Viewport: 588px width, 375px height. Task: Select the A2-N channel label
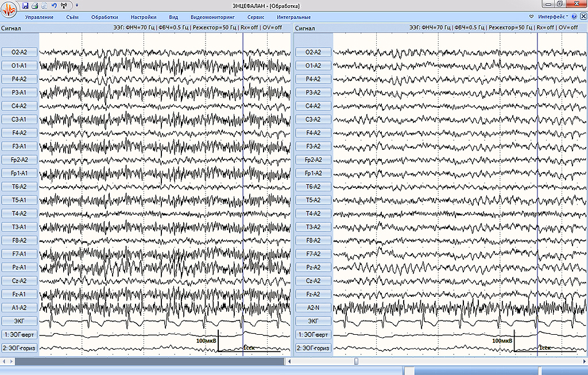313,308
